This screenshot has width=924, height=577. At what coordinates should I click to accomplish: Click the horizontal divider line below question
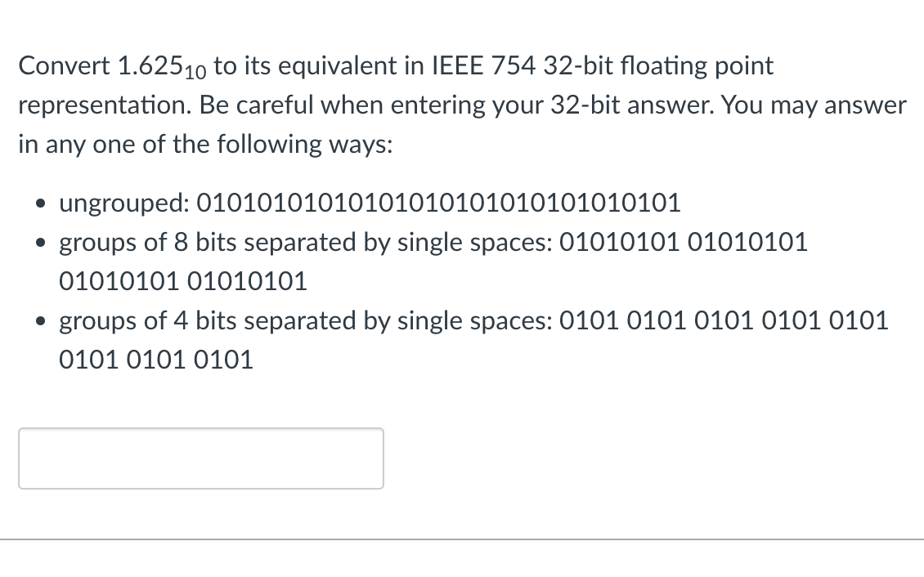point(462,539)
